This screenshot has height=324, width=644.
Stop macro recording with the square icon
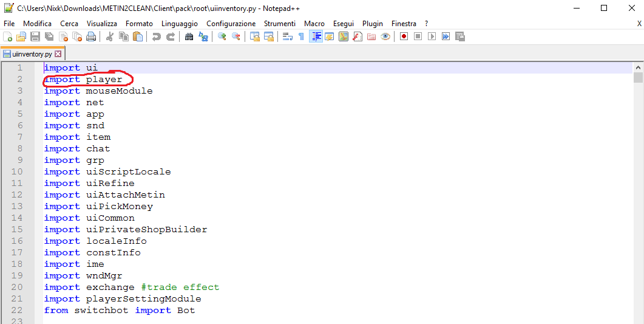point(418,36)
